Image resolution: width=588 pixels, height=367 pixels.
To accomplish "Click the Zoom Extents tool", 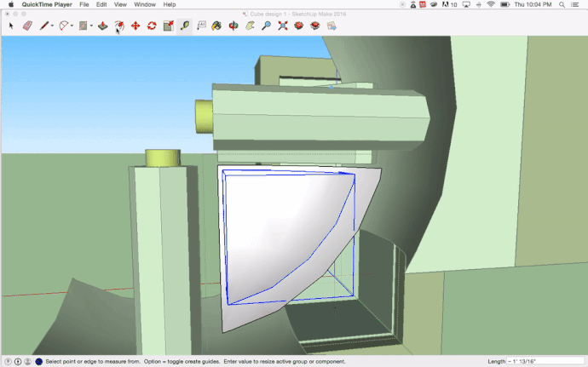I will (x=283, y=26).
